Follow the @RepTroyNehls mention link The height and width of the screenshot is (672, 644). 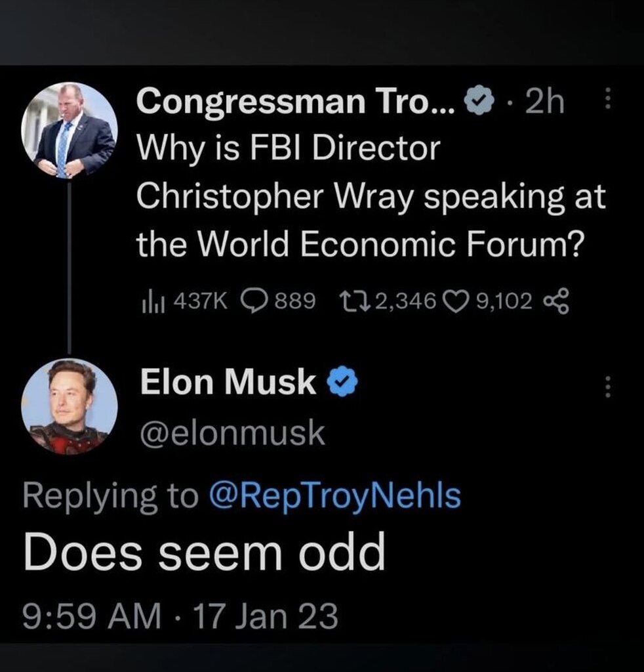[x=334, y=495]
